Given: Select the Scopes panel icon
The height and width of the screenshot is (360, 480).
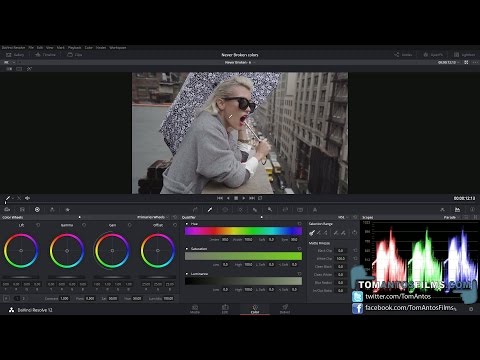Looking at the screenshot, I should click(x=457, y=210).
